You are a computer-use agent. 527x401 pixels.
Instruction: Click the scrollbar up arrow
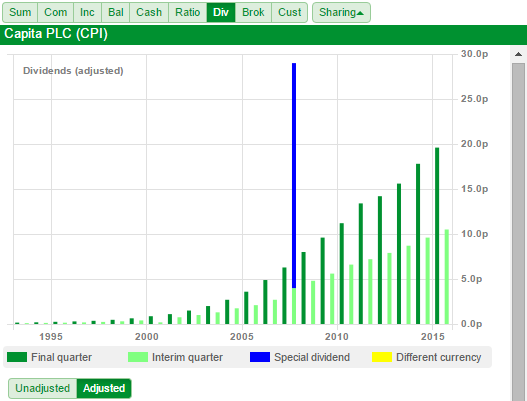518,54
